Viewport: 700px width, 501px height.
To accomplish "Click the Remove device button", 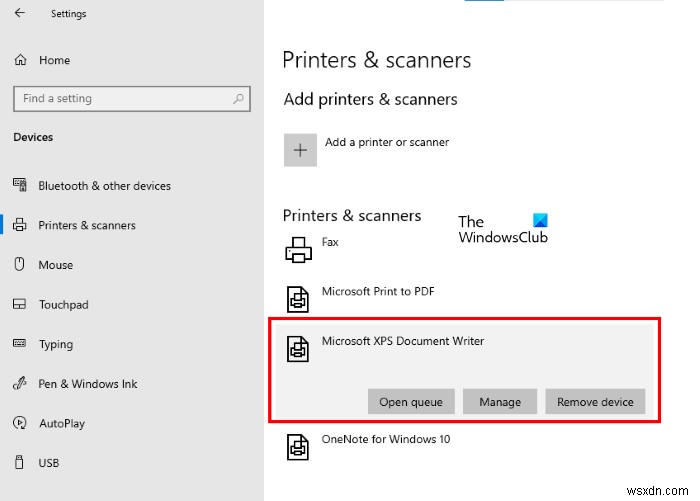I will point(595,401).
